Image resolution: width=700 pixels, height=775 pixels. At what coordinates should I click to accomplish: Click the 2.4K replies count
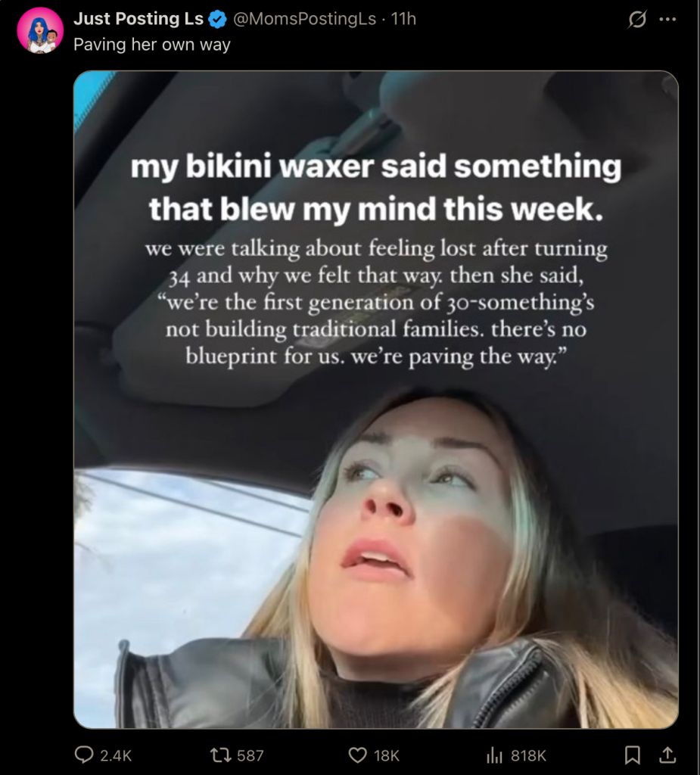coord(116,755)
